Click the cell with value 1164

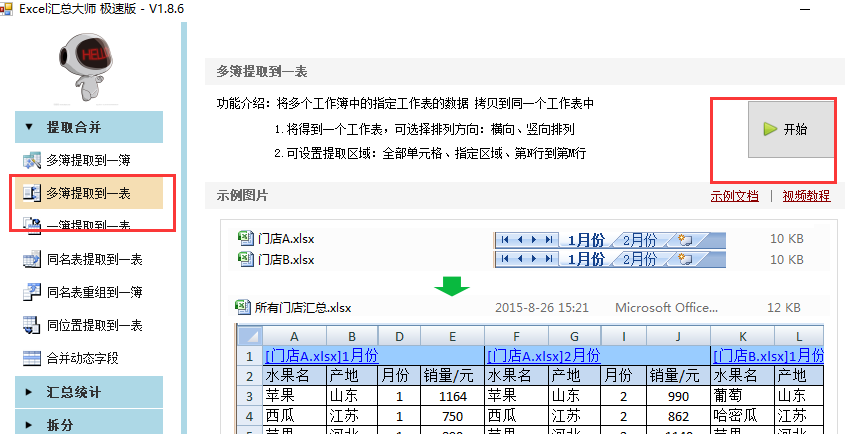click(453, 396)
